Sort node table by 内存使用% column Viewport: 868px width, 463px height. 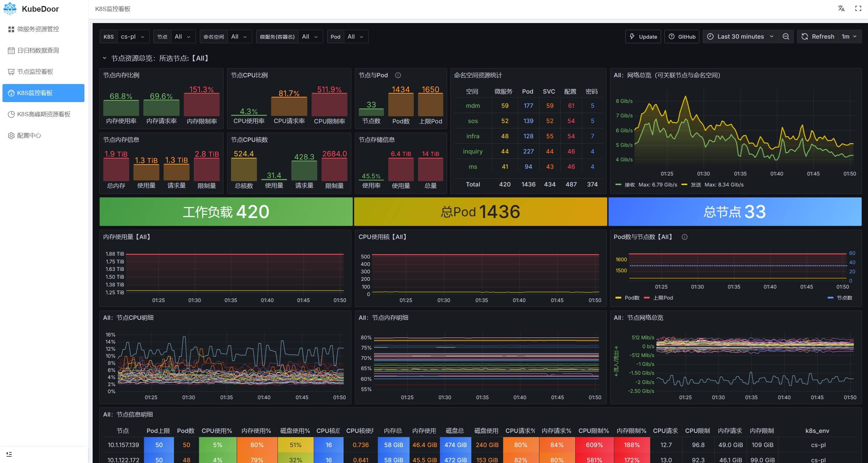click(256, 431)
